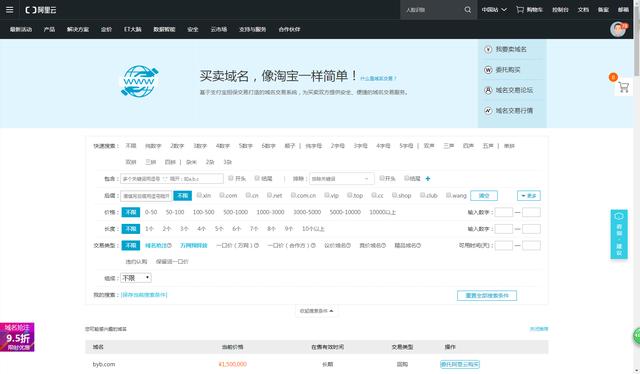640x374 pixels.
Task: Open the floating cart icon at right
Action: point(623,87)
